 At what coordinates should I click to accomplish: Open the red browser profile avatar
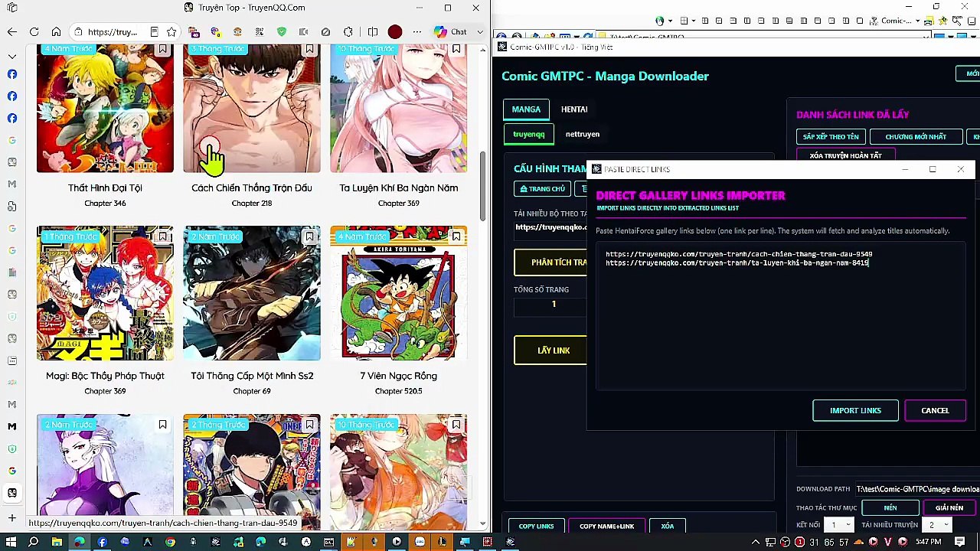[x=394, y=32]
